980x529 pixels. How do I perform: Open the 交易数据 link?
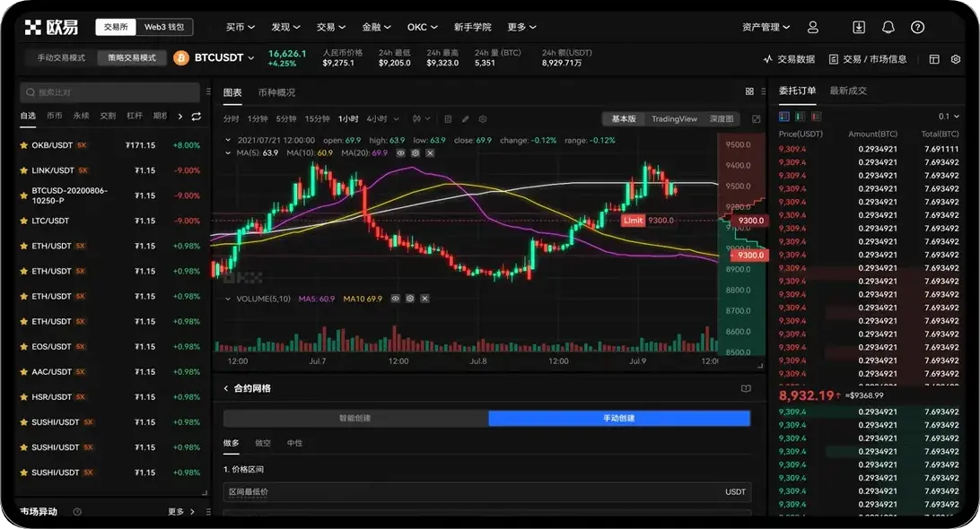[x=790, y=59]
